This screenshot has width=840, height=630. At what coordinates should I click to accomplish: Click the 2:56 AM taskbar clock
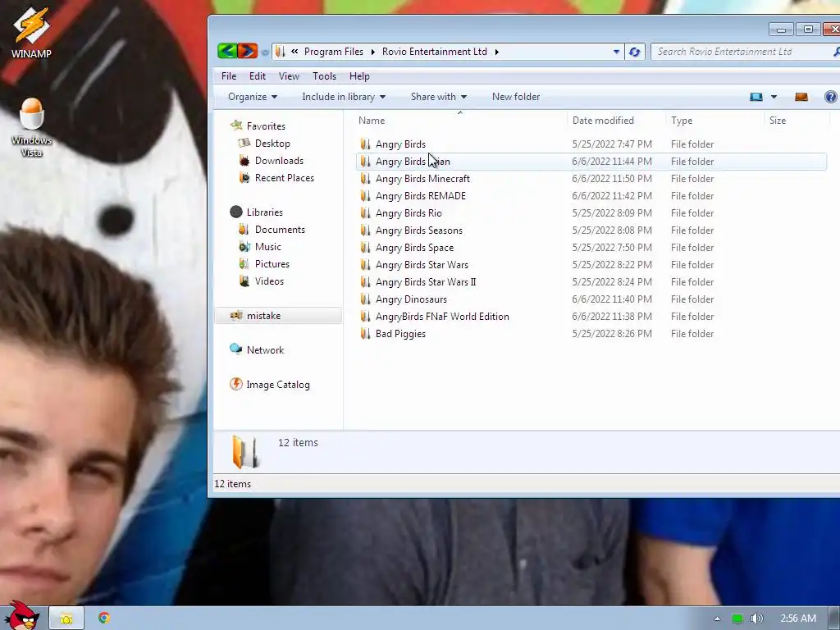tap(797, 619)
